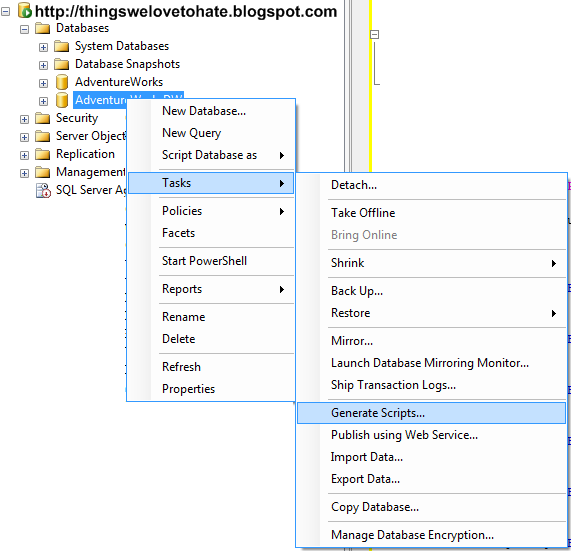Image resolution: width=571 pixels, height=551 pixels.
Task: Select the server name thingswelovetohate.blogspot.com
Action: pos(186,11)
